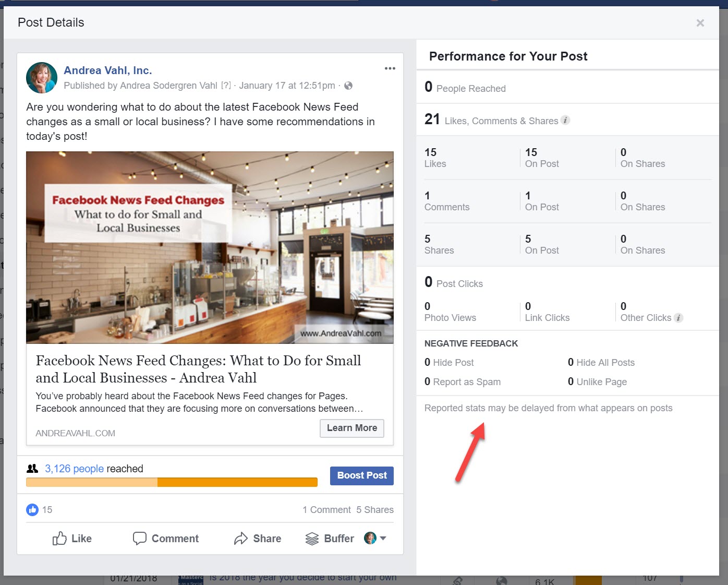Click the Comment button

point(166,539)
